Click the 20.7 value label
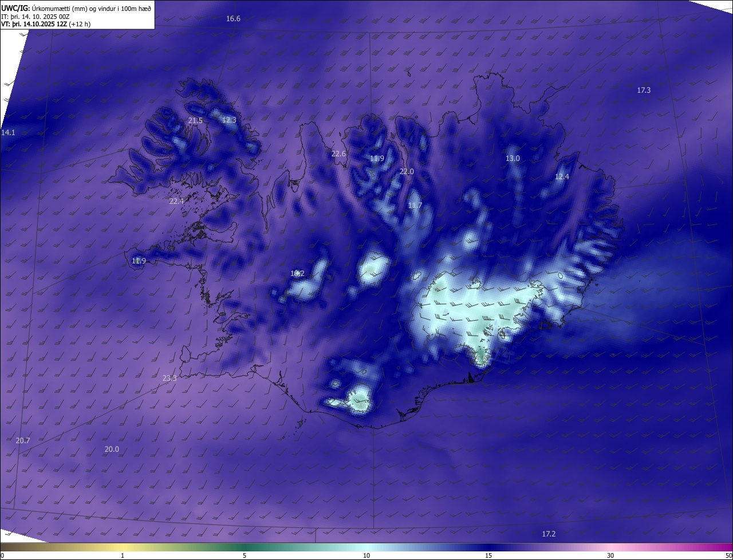 tap(23, 441)
